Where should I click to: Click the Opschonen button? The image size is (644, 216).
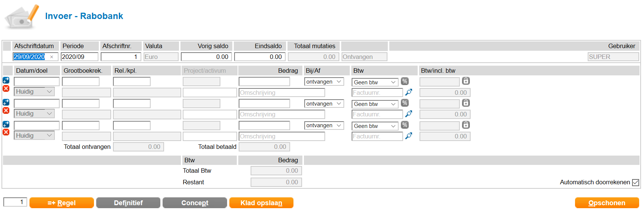pos(606,203)
